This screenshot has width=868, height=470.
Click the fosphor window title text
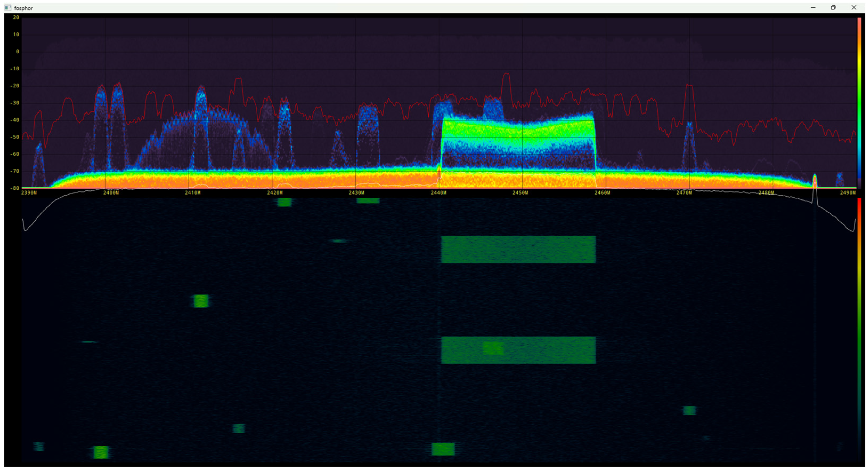(23, 8)
